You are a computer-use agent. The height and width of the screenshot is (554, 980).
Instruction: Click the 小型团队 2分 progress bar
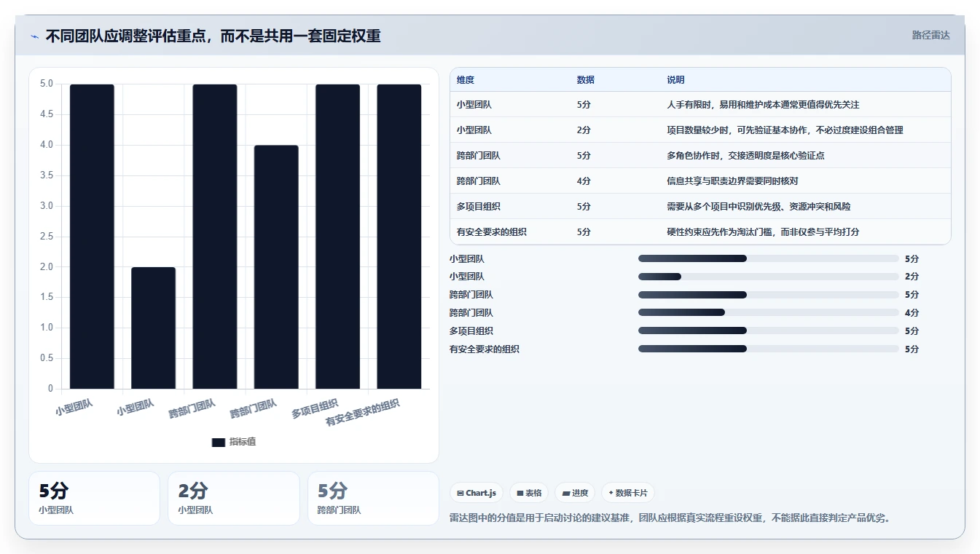769,277
